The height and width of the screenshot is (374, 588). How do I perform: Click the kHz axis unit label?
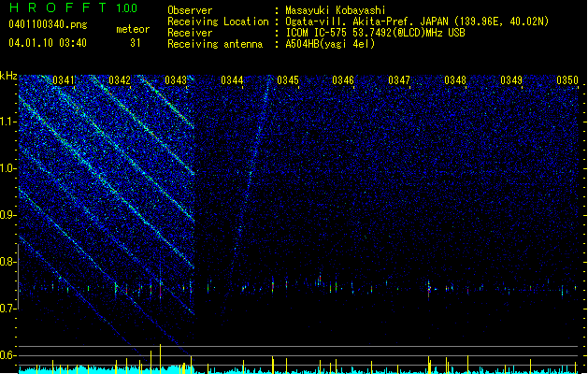8,76
